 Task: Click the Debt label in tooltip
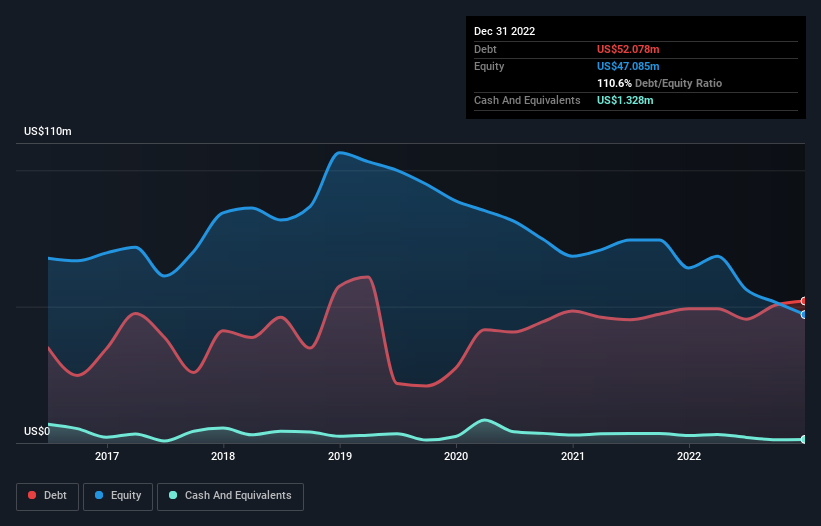tap(485, 49)
